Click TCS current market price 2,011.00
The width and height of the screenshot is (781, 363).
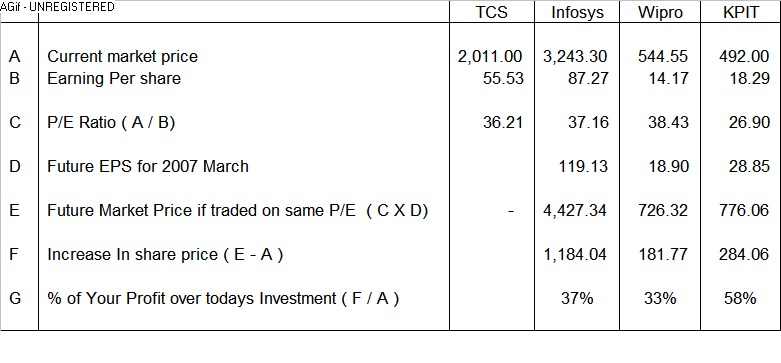tap(490, 57)
